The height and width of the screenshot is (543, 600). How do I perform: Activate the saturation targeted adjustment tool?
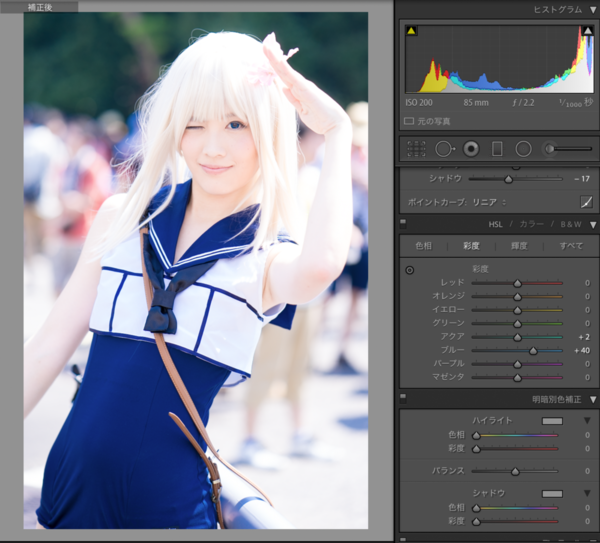click(409, 271)
